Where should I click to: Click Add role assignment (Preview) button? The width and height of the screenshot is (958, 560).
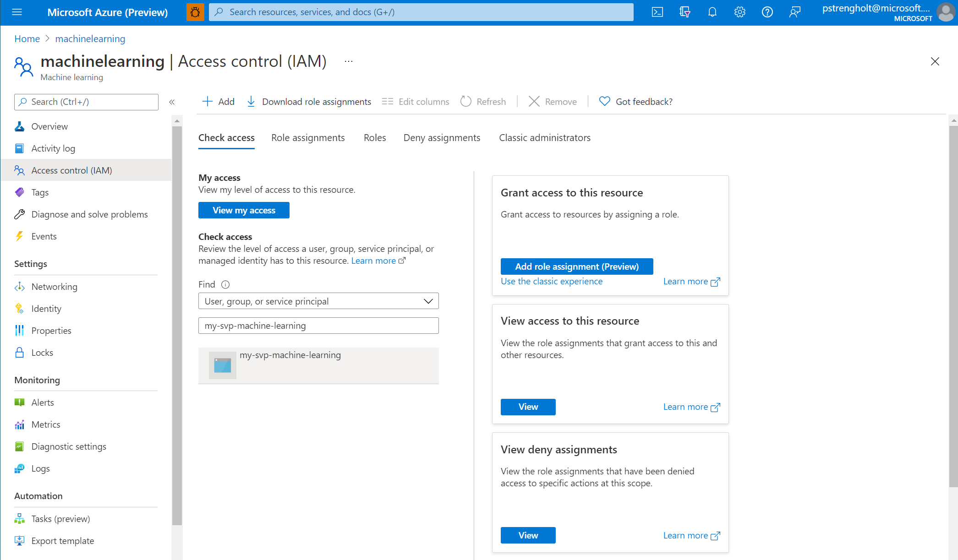click(x=577, y=266)
